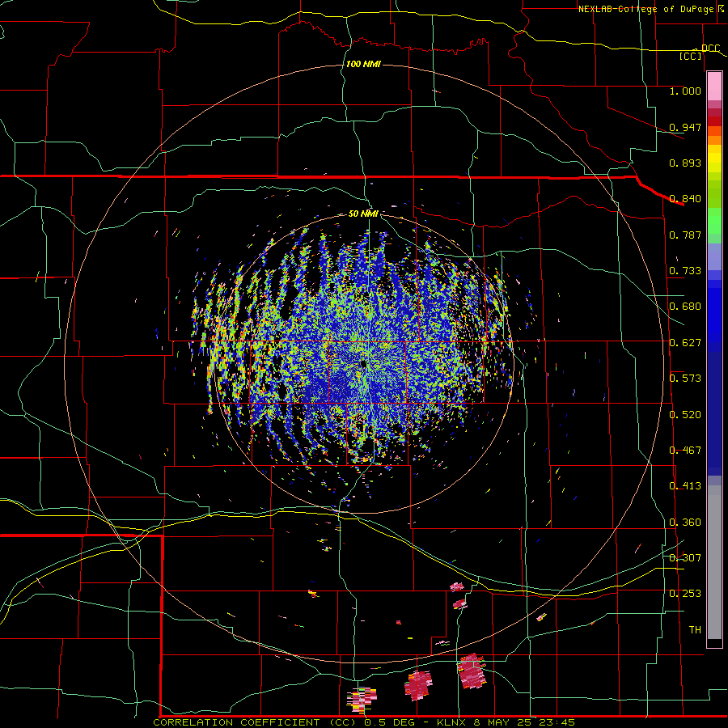Click the 0.787 scale value
Viewport: 728px width, 728px height.
(x=685, y=235)
